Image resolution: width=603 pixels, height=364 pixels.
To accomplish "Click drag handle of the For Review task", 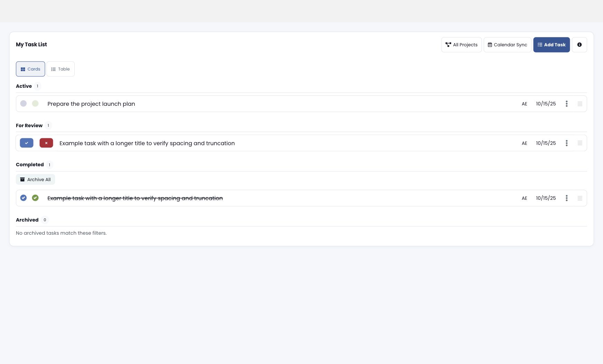I will tap(580, 143).
